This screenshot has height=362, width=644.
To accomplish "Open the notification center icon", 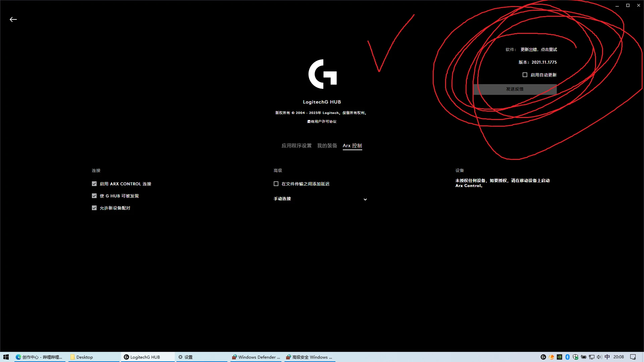I will (633, 357).
